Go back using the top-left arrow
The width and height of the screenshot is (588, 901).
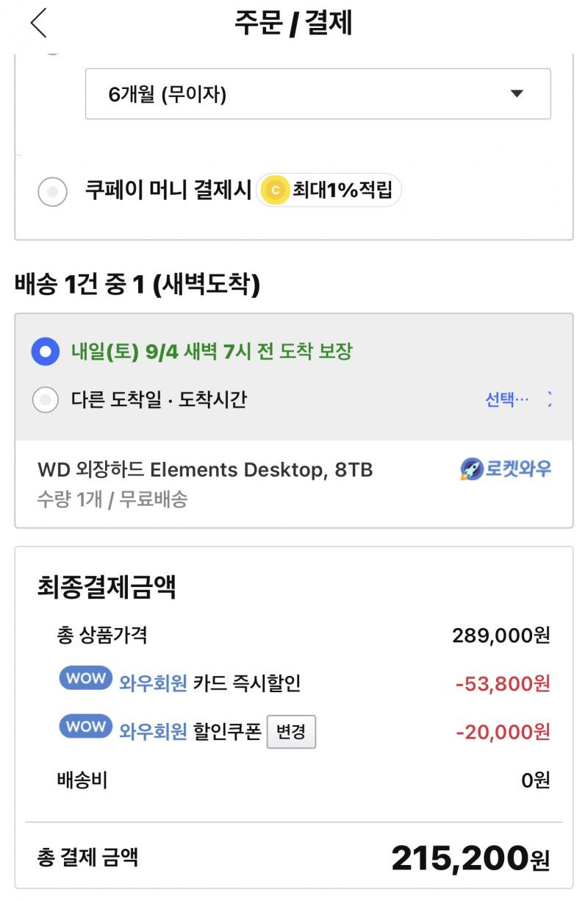point(39,23)
